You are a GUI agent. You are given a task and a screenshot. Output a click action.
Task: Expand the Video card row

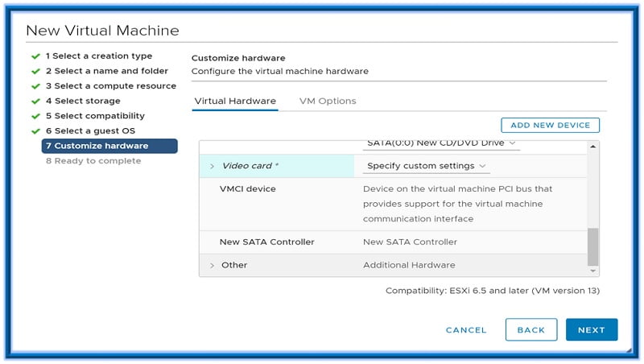click(x=212, y=166)
